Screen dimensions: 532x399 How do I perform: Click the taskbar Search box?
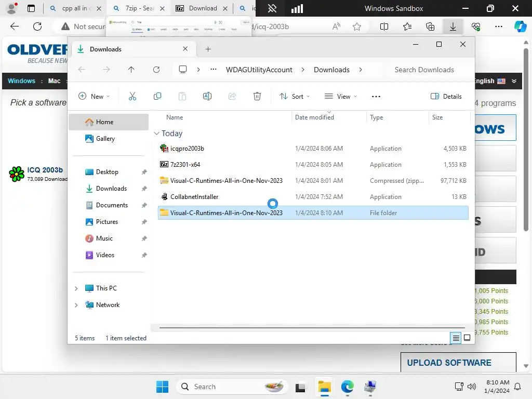coord(232,387)
